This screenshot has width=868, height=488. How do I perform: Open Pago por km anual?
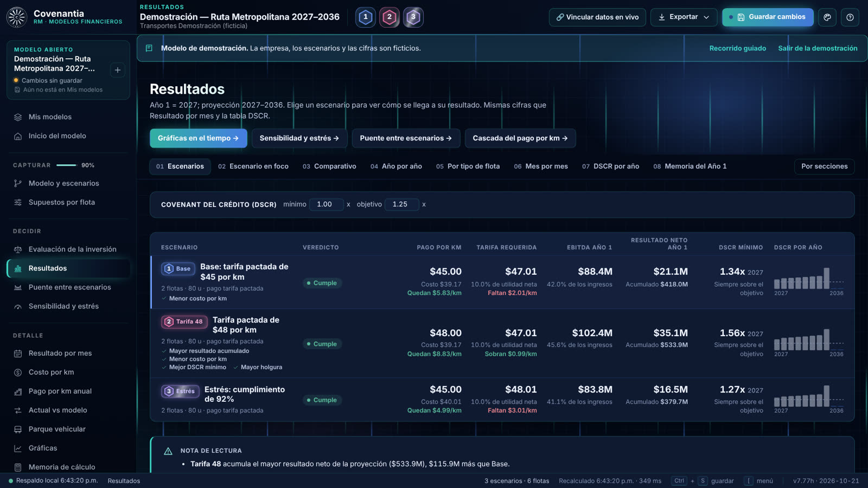pyautogui.click(x=68, y=391)
